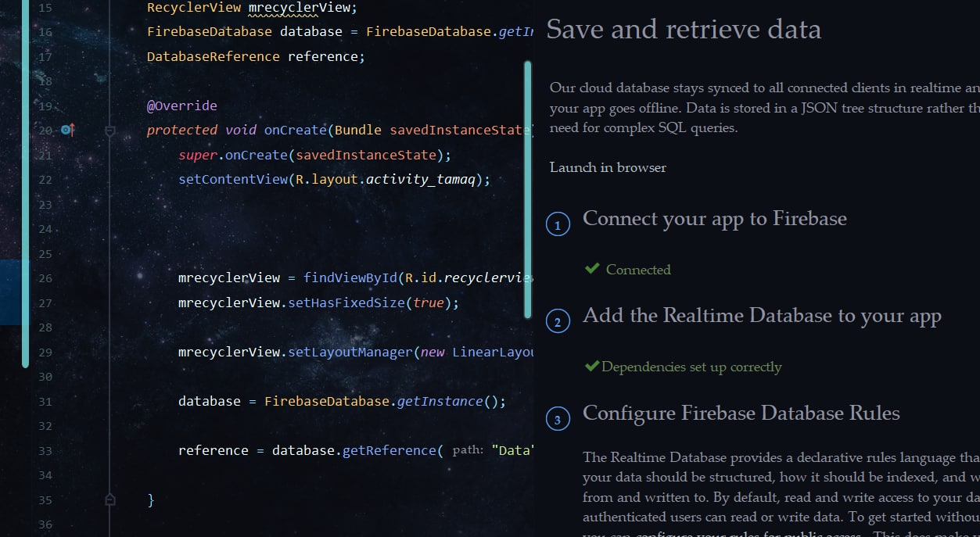Click the true literal on line 27
Image resolution: width=980 pixels, height=537 pixels.
point(428,303)
